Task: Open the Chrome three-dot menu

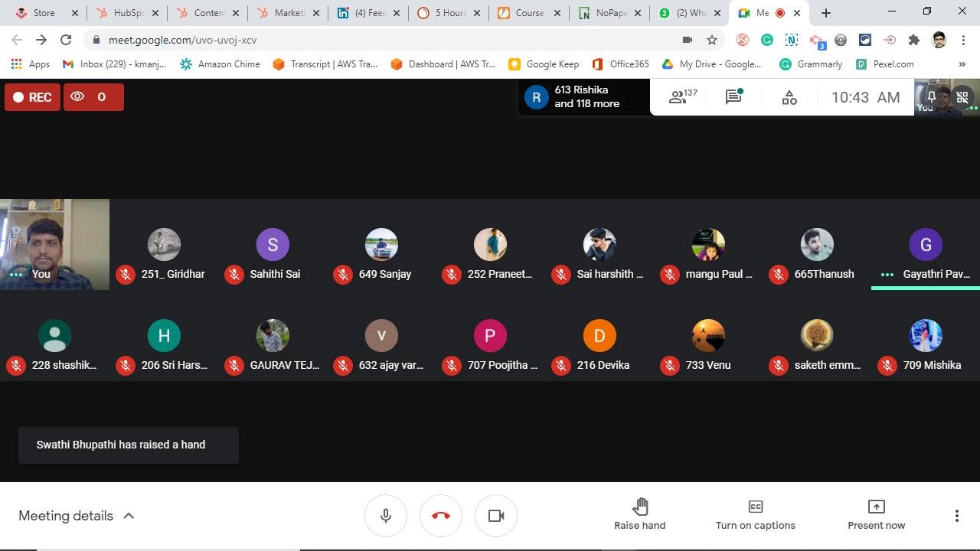Action: coord(963,40)
